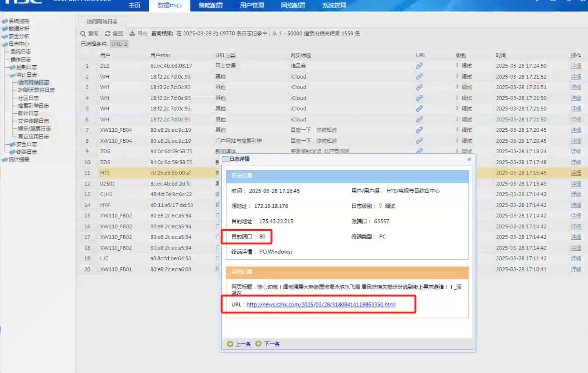588x373 pixels.
Task: Expand the 终端日志 tree node
Action: pyautogui.click(x=12, y=152)
